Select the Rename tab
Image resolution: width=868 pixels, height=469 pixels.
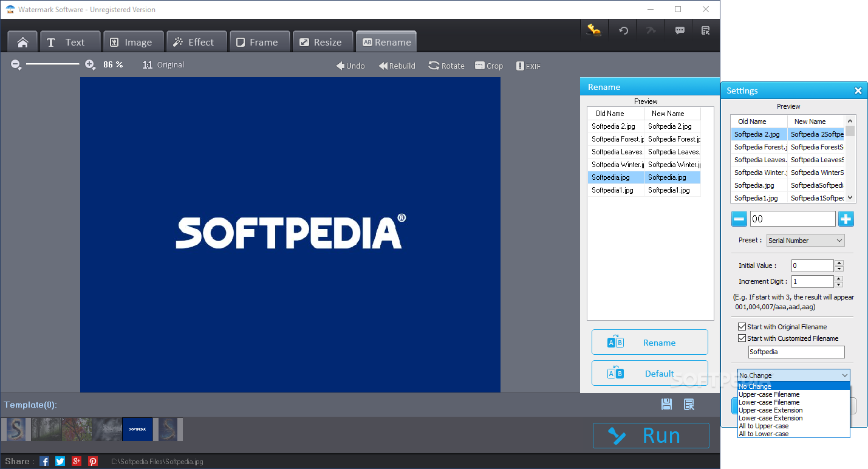click(x=386, y=42)
